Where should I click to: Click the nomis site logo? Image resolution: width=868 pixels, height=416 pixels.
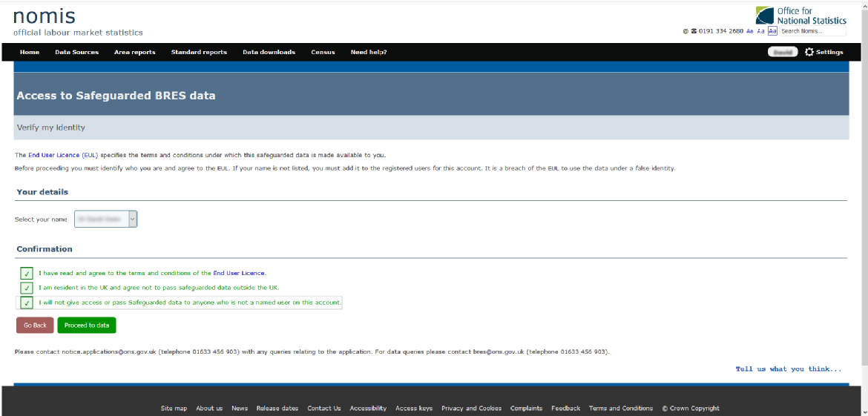45,16
